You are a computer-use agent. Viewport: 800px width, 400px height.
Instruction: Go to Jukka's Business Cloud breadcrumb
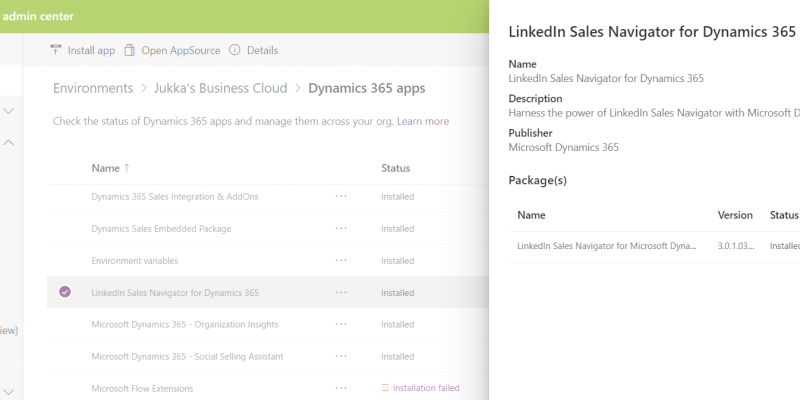point(220,88)
